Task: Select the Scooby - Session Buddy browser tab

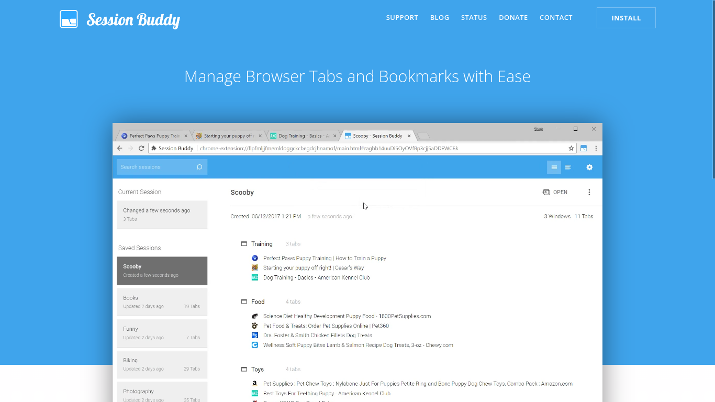Action: click(378, 136)
